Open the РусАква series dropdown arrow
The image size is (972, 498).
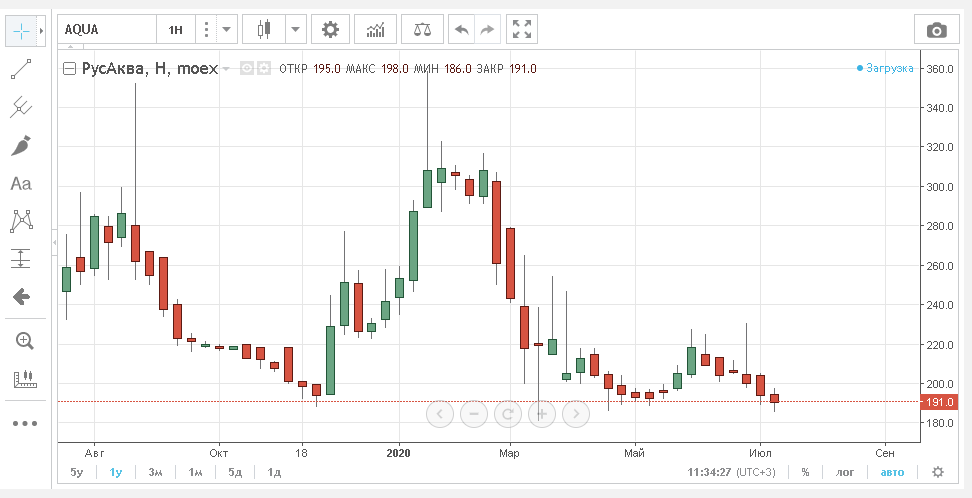[226, 68]
